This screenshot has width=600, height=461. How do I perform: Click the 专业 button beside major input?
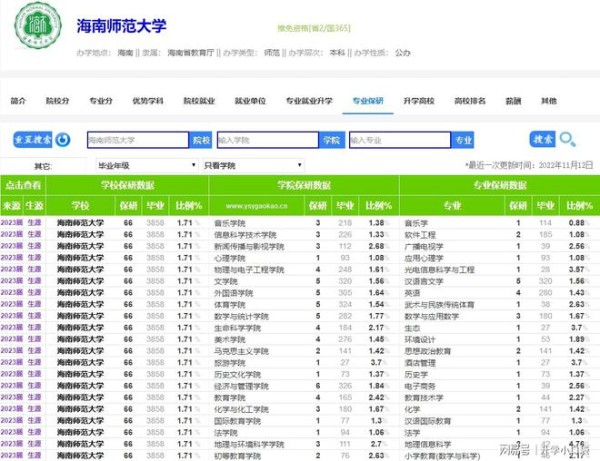pyautogui.click(x=463, y=140)
